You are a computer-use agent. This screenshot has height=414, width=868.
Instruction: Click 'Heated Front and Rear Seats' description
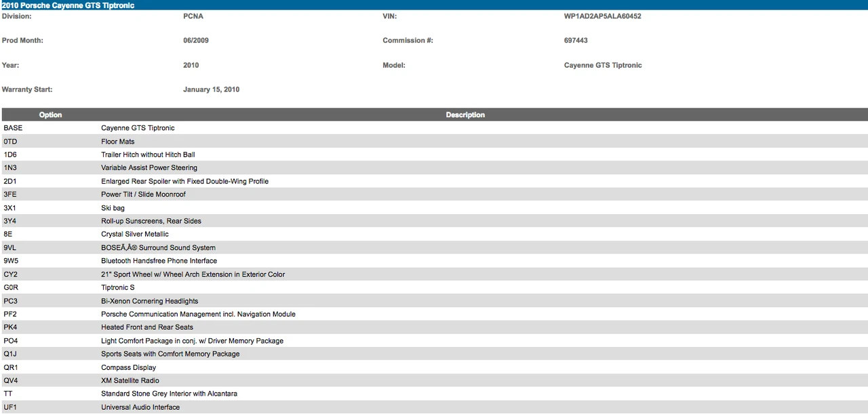point(147,327)
